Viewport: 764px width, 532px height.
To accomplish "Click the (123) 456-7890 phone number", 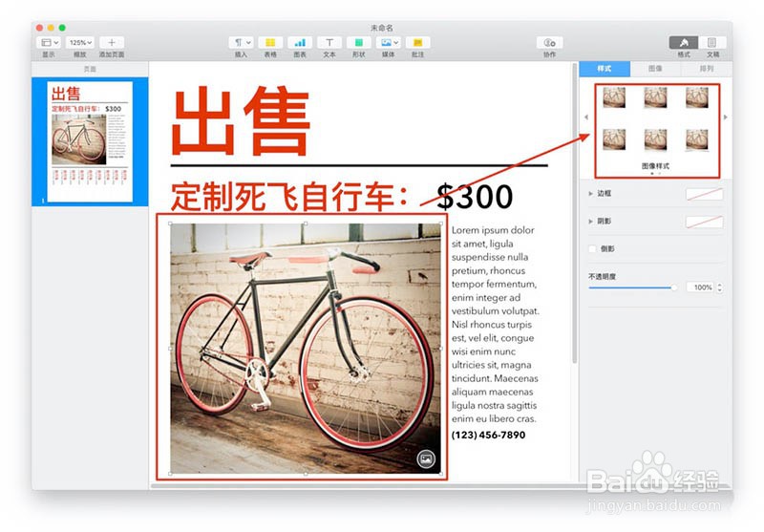I will click(488, 435).
